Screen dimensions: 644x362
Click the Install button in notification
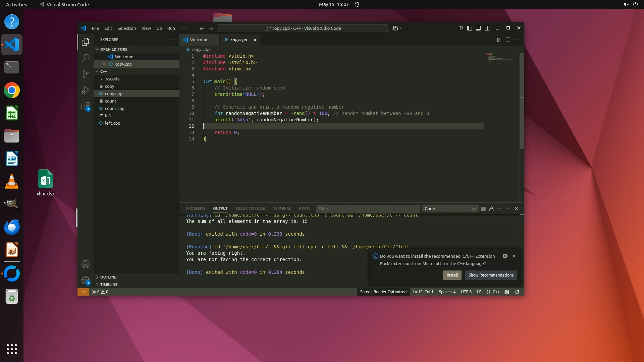click(x=452, y=275)
